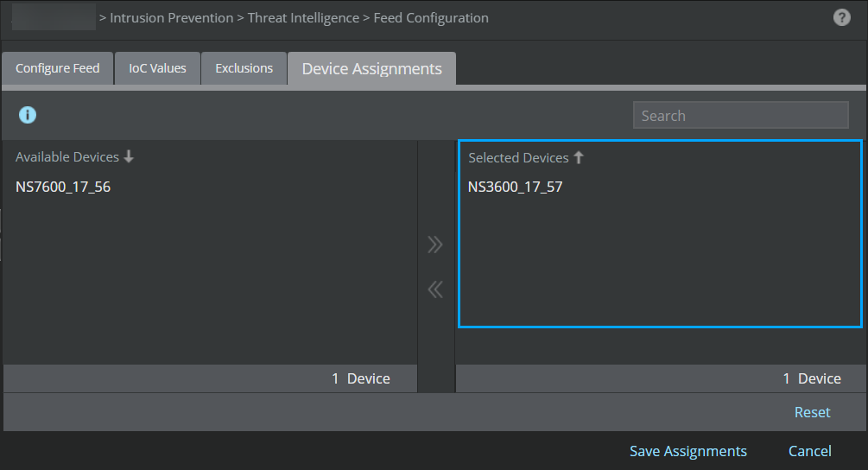Image resolution: width=868 pixels, height=470 pixels.
Task: Sort Available Devices with down arrow
Action: click(x=129, y=156)
